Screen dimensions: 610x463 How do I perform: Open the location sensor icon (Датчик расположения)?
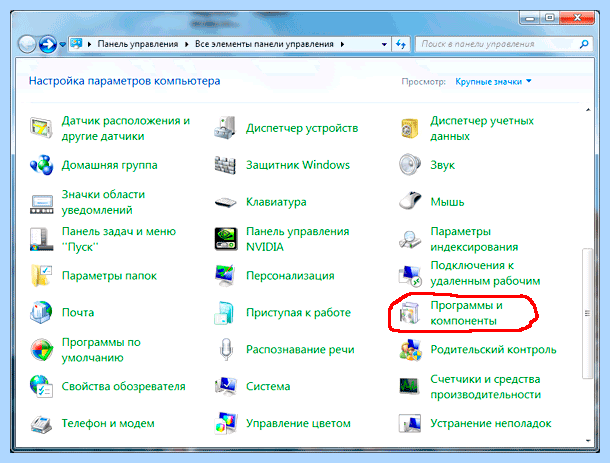pyautogui.click(x=41, y=128)
